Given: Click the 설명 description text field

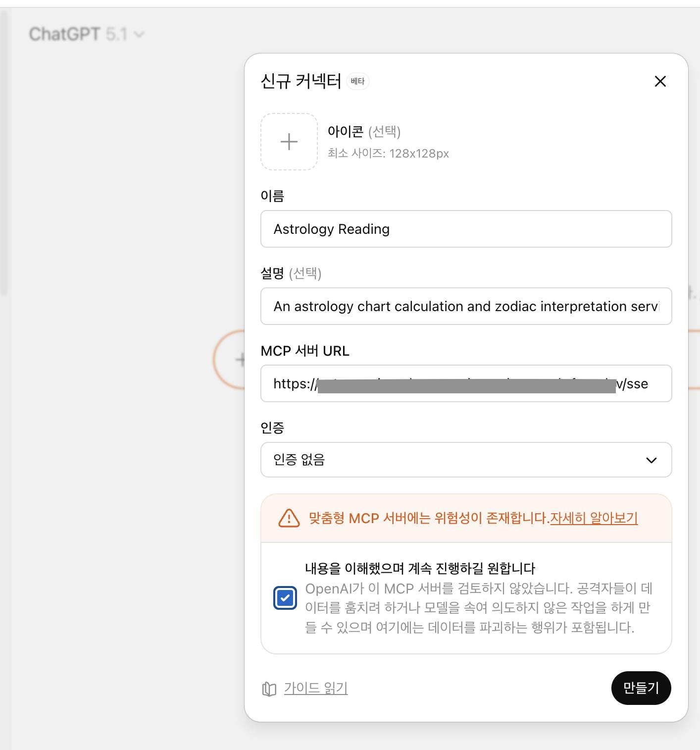Looking at the screenshot, I should point(465,306).
